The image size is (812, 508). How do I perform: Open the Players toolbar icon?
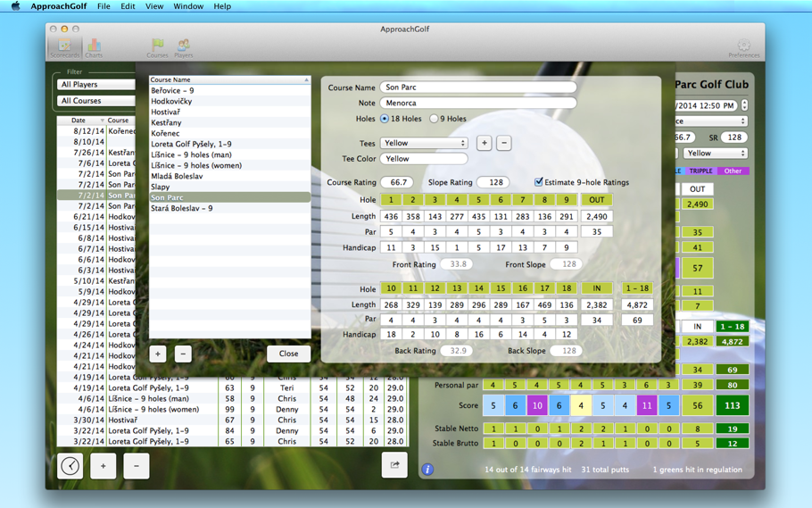pyautogui.click(x=183, y=47)
